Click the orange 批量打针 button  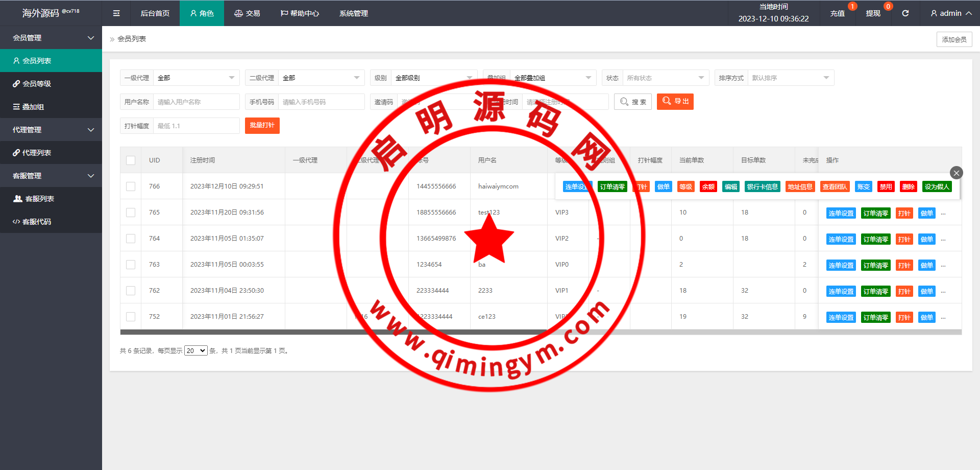click(x=262, y=126)
